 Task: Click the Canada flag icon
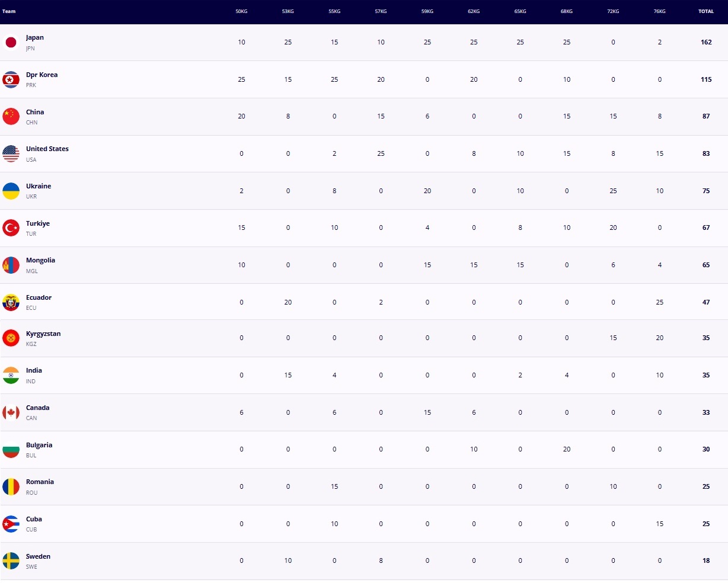click(11, 412)
